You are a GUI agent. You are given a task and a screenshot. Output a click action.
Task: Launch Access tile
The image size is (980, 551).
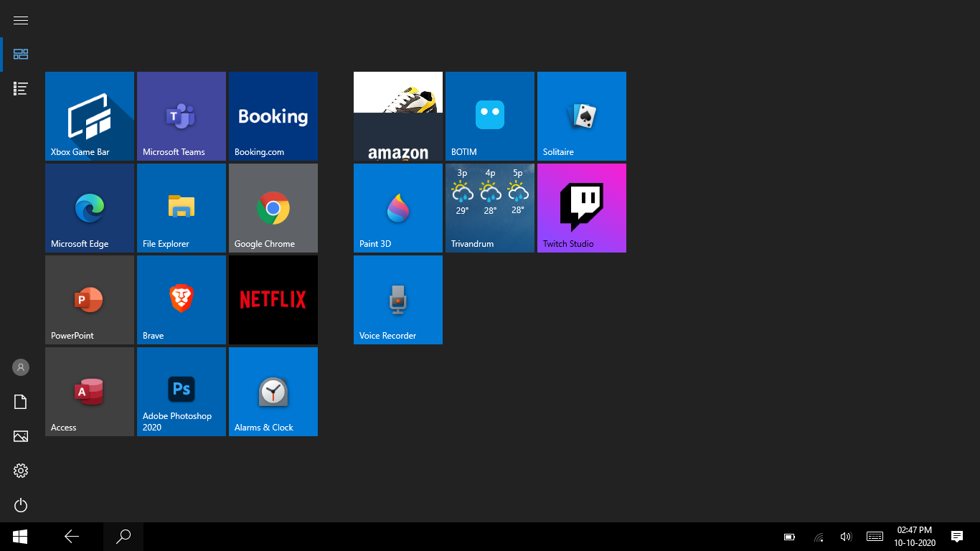(90, 392)
